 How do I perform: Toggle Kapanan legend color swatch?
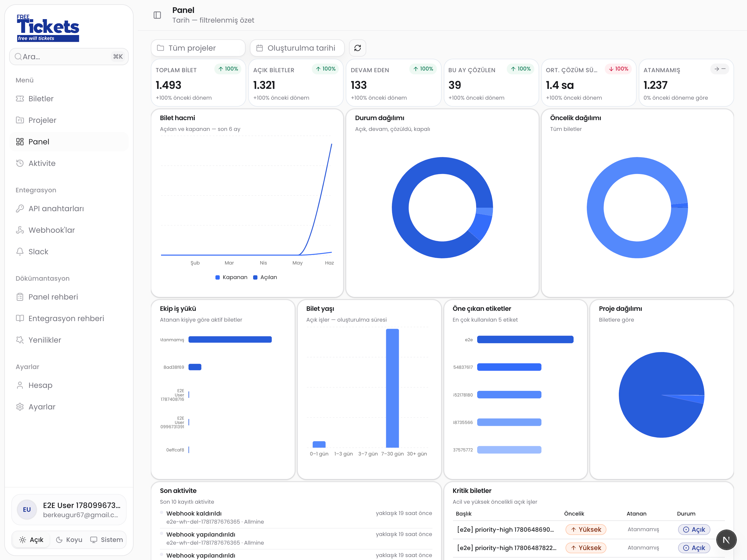[x=218, y=277]
